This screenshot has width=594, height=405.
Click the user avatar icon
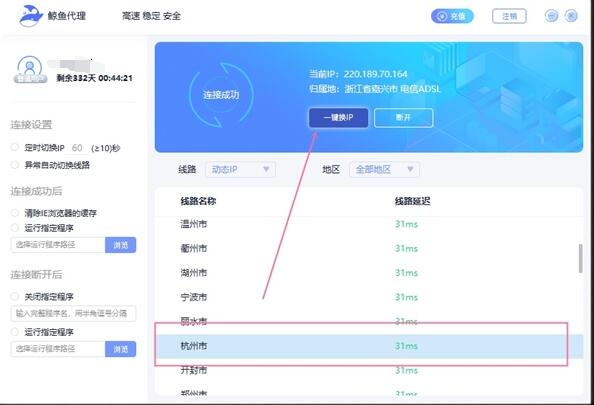coord(30,69)
